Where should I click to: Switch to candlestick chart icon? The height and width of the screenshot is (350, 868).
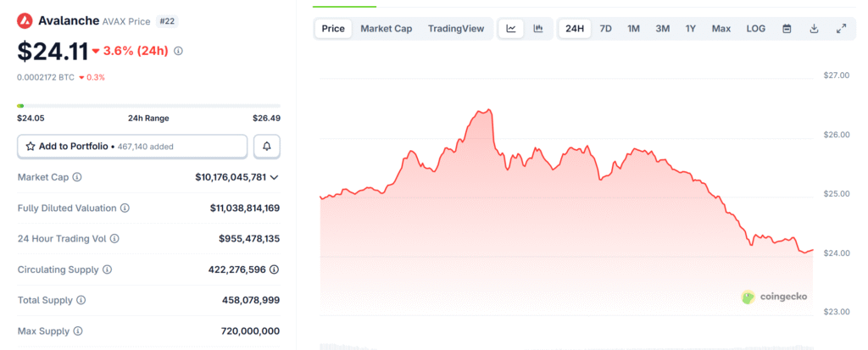537,29
